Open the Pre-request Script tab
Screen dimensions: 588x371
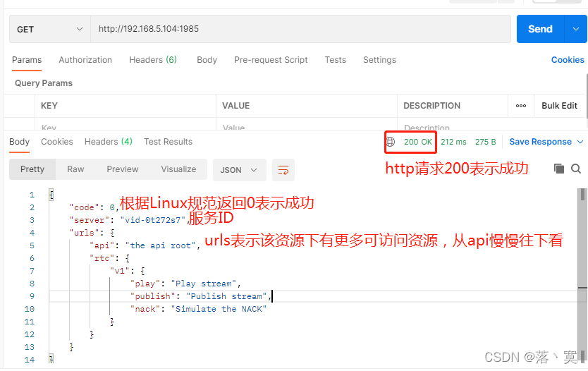pos(271,60)
